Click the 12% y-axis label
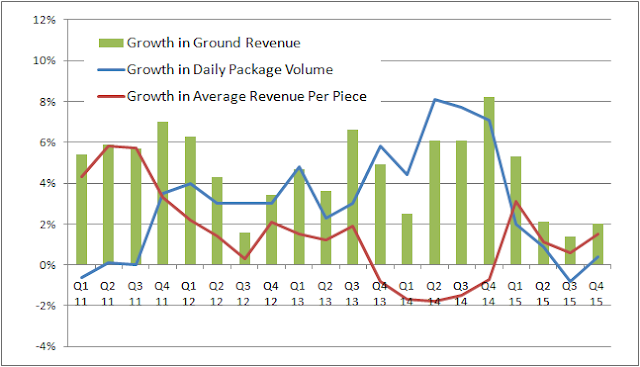The image size is (640, 367). (x=44, y=20)
